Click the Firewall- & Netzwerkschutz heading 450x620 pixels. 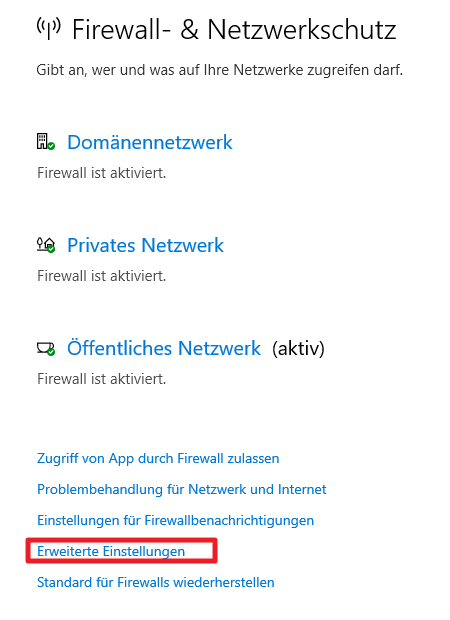point(234,30)
